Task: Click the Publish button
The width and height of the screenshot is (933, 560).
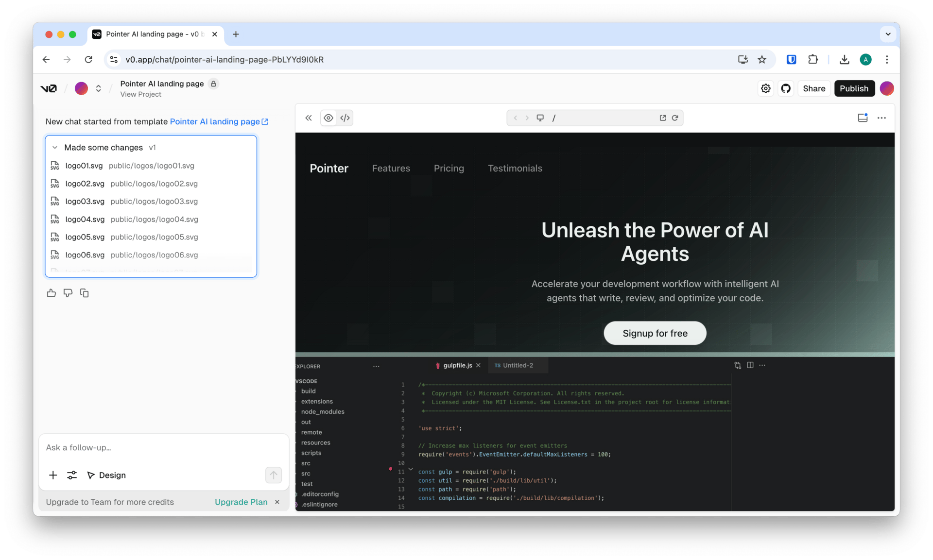Action: [854, 88]
